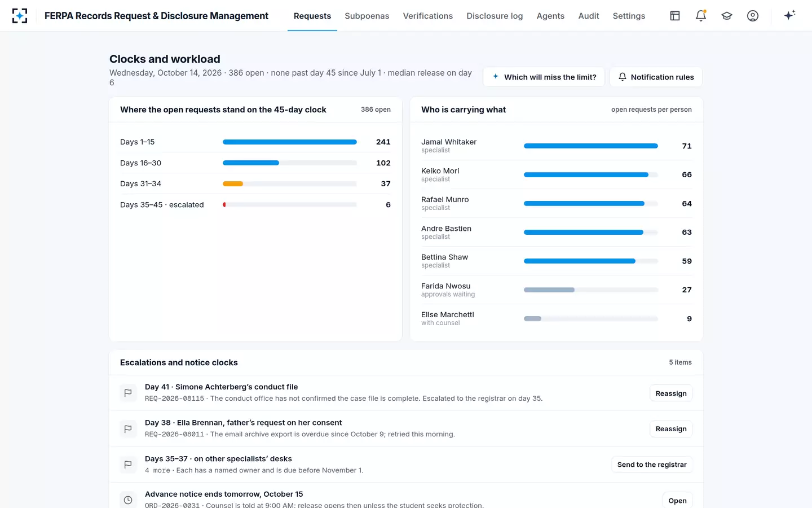Open the notifications bell in the header

click(701, 16)
